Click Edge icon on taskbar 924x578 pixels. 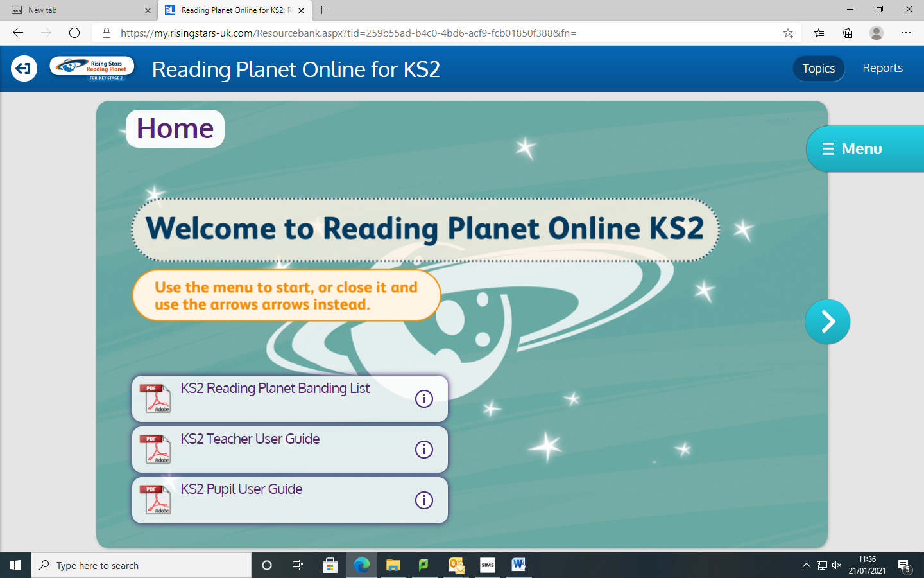[x=362, y=565]
